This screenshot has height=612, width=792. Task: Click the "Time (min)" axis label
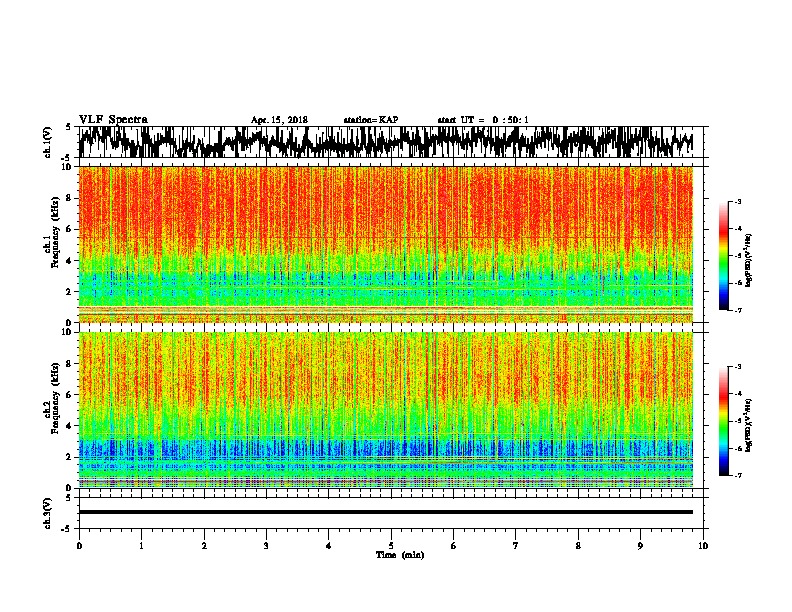400,555
